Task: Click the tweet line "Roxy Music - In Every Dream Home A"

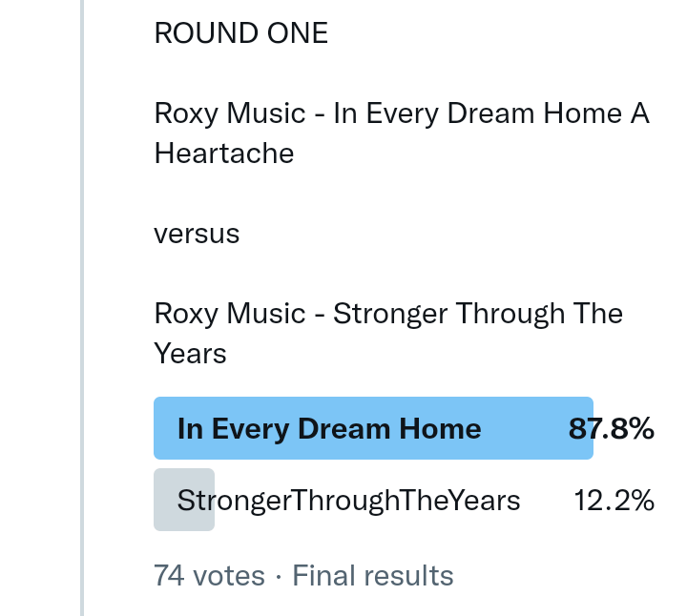Action: click(x=401, y=113)
